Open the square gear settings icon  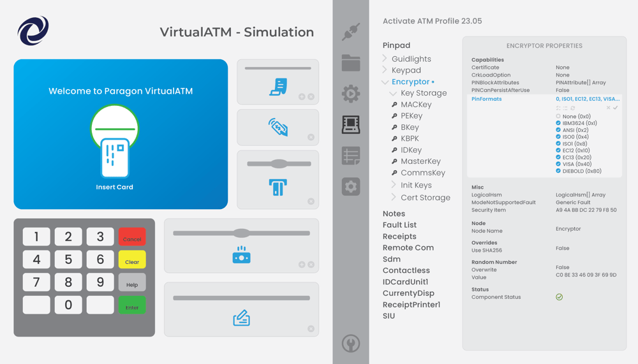[351, 187]
